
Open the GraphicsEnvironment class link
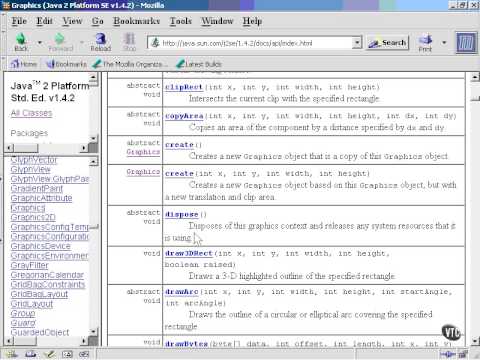coord(49,256)
